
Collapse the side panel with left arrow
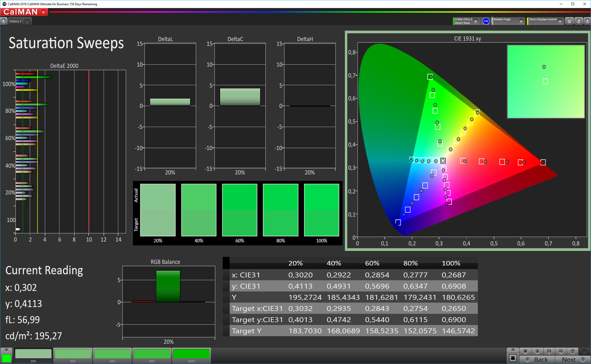point(587,21)
